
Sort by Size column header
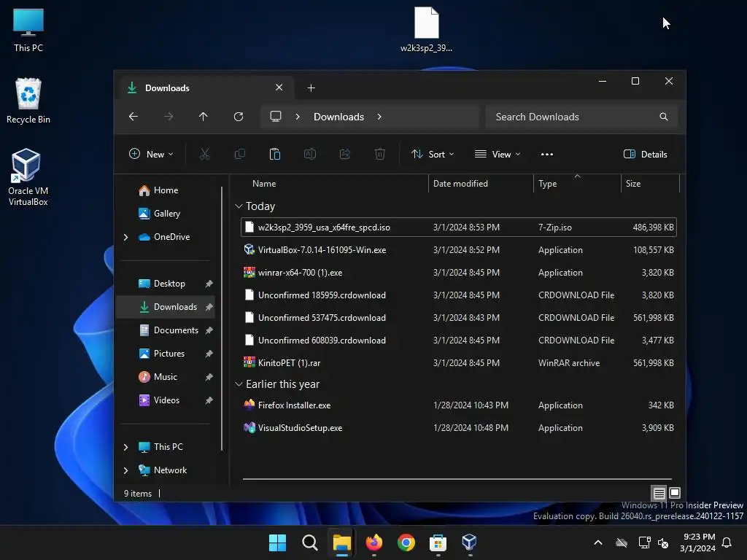coord(650,183)
